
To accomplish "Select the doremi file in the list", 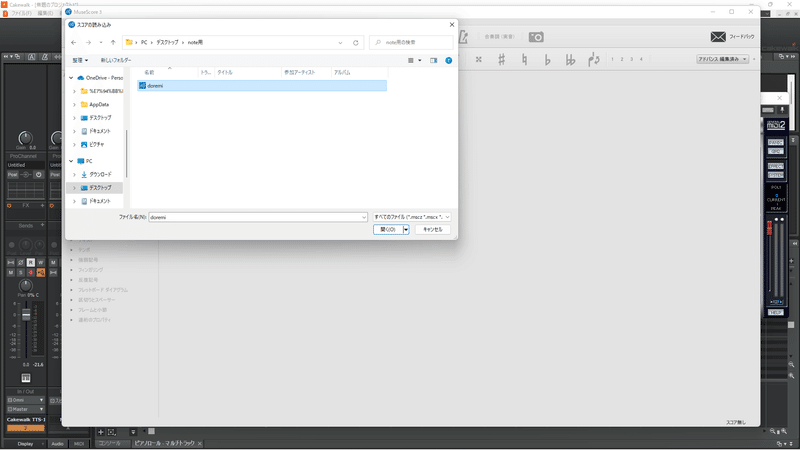I will [262, 86].
